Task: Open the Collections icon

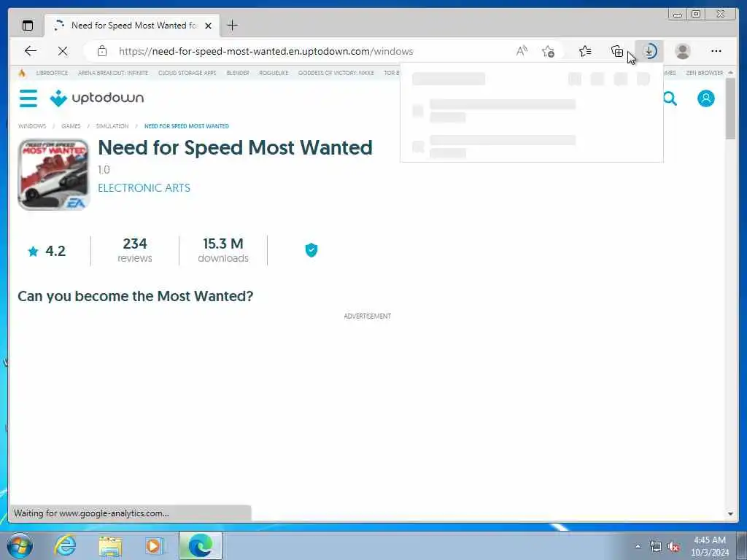Action: (x=617, y=51)
